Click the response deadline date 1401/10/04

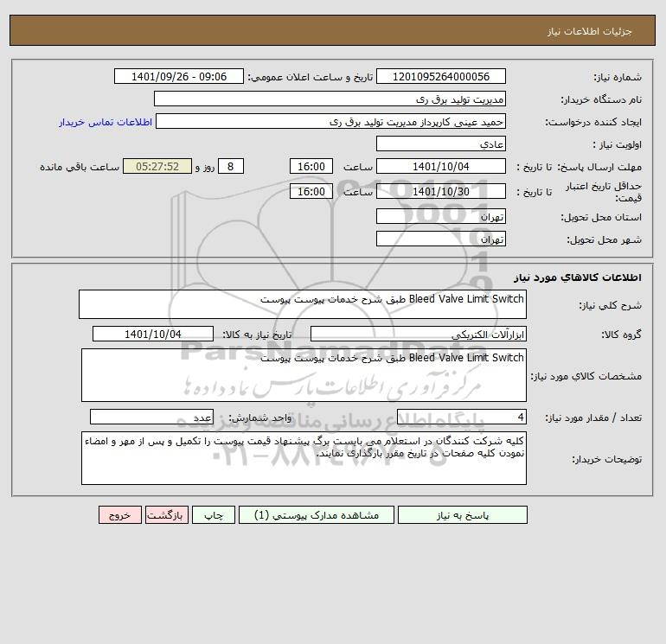[441, 167]
